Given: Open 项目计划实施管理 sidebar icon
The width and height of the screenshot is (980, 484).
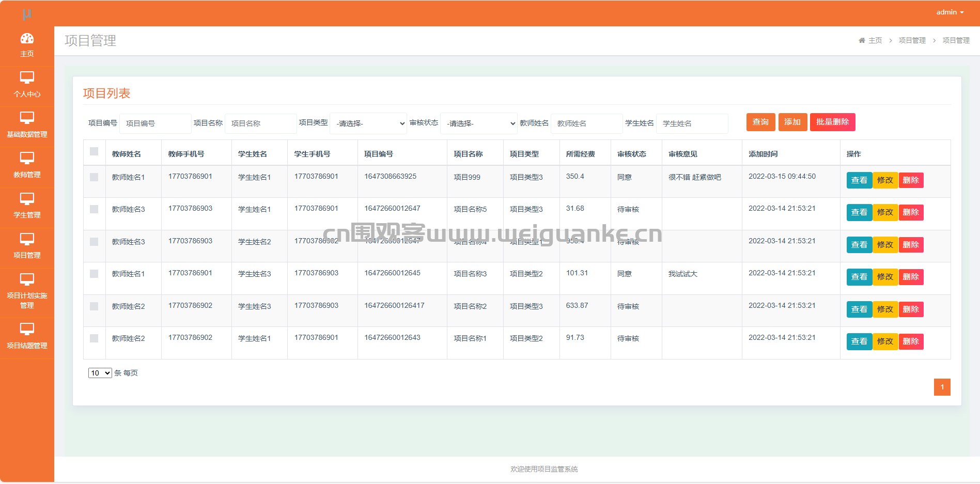Looking at the screenshot, I should tap(27, 279).
